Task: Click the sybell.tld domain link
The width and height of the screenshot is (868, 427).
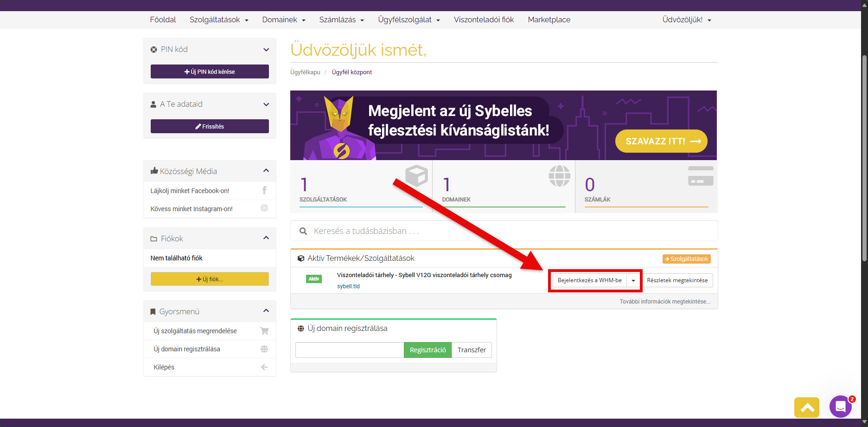Action: click(348, 286)
